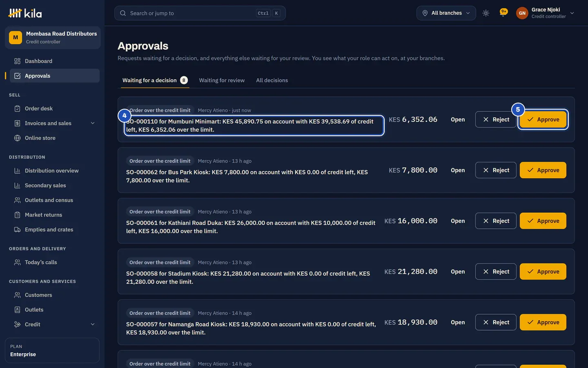Select the Waiting for a decision tab

coord(155,81)
